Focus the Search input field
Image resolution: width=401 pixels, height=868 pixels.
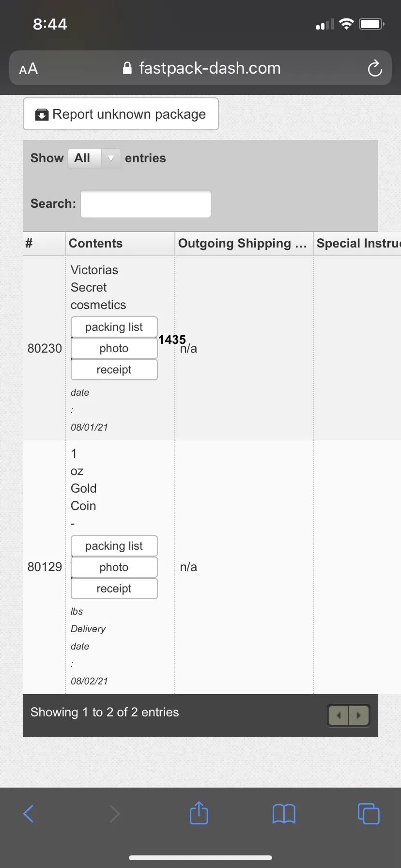point(146,204)
